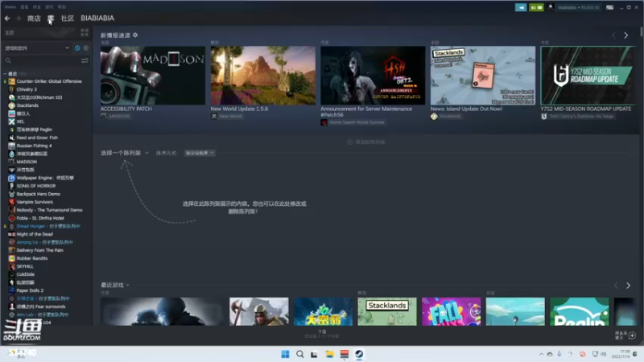The width and height of the screenshot is (644, 362).
Task: Show next news items arrow
Action: [626, 35]
